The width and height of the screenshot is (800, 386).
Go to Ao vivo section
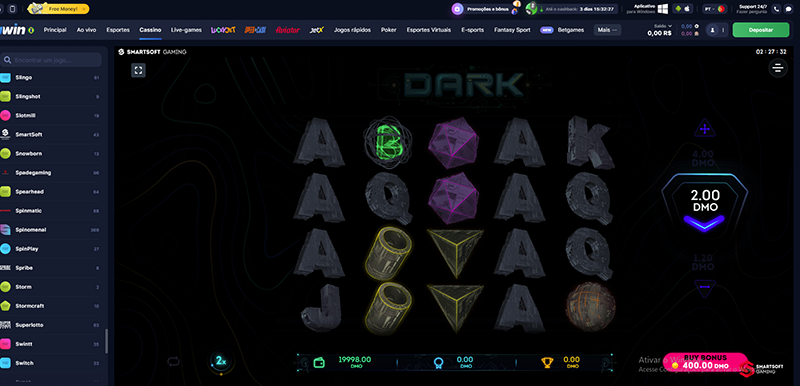[x=86, y=30]
